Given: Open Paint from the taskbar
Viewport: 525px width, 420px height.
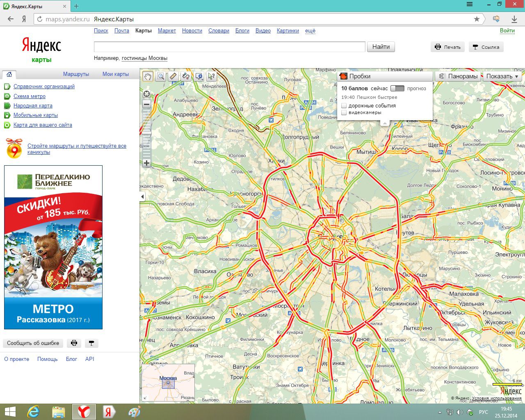Looking at the screenshot, I should [134, 412].
